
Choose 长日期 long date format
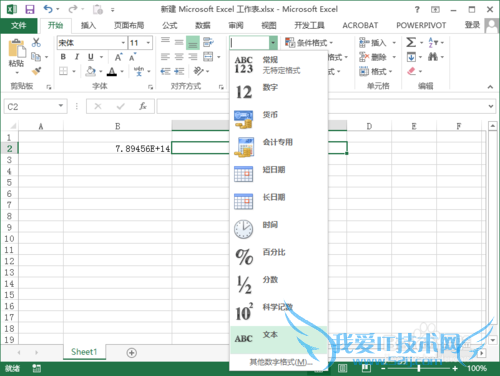point(279,201)
